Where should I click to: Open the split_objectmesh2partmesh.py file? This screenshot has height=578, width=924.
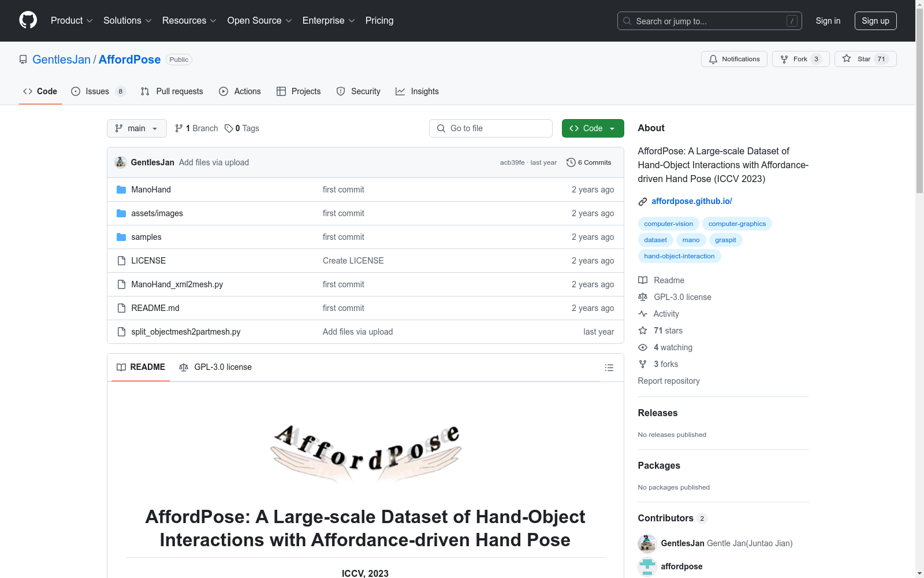click(186, 332)
